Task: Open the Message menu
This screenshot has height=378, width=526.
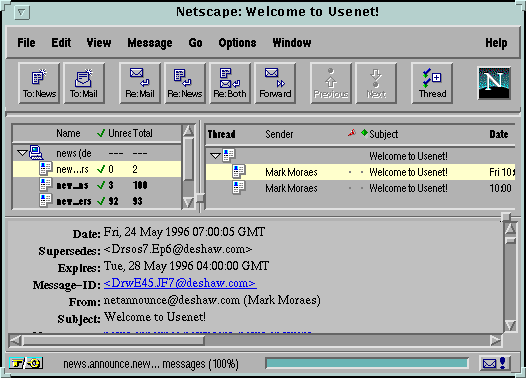Action: click(150, 43)
